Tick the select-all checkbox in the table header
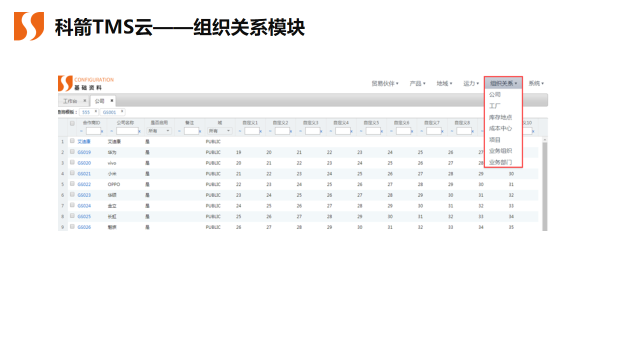This screenshot has height=360, width=640. coord(72,123)
